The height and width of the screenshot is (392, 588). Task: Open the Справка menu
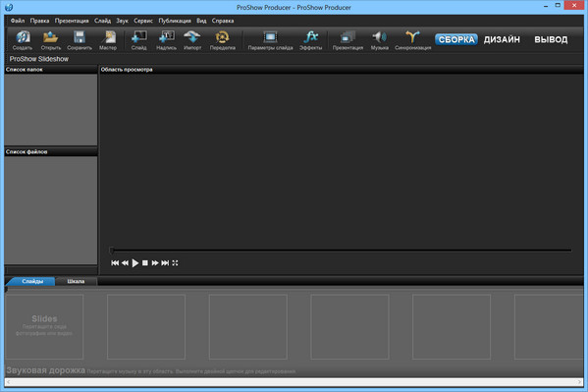tap(223, 21)
